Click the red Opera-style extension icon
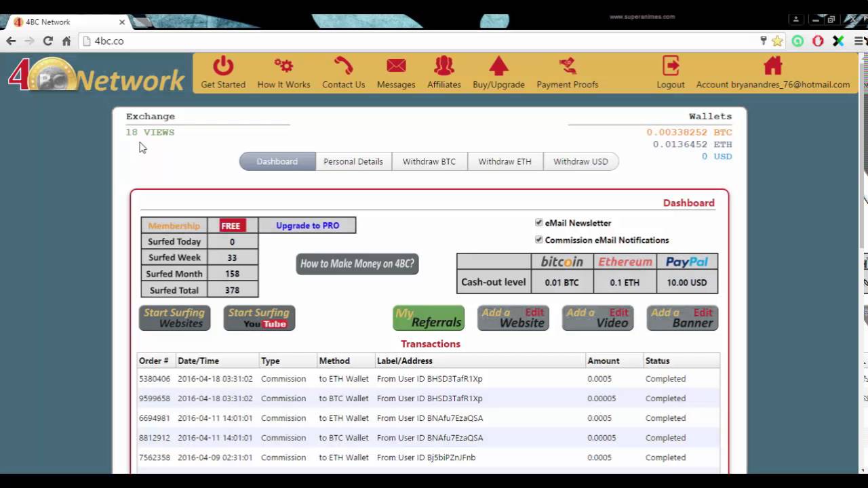 coord(818,41)
